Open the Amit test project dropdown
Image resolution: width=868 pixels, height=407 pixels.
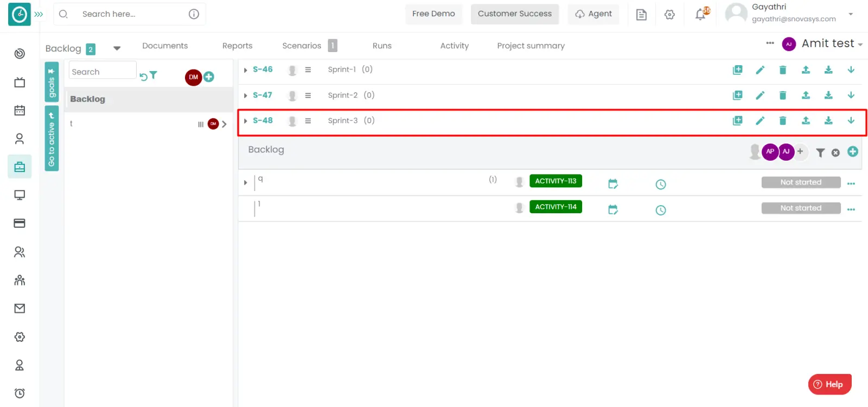click(860, 44)
